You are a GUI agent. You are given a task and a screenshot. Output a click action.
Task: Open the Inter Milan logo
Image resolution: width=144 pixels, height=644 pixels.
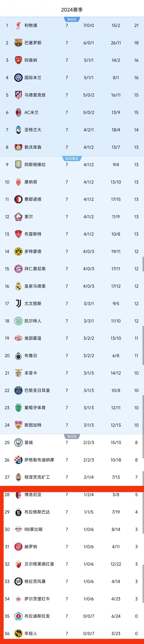18,78
